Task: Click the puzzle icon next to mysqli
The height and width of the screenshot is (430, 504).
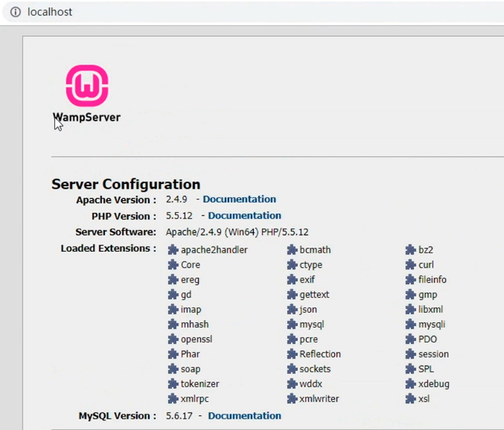Action: click(410, 324)
